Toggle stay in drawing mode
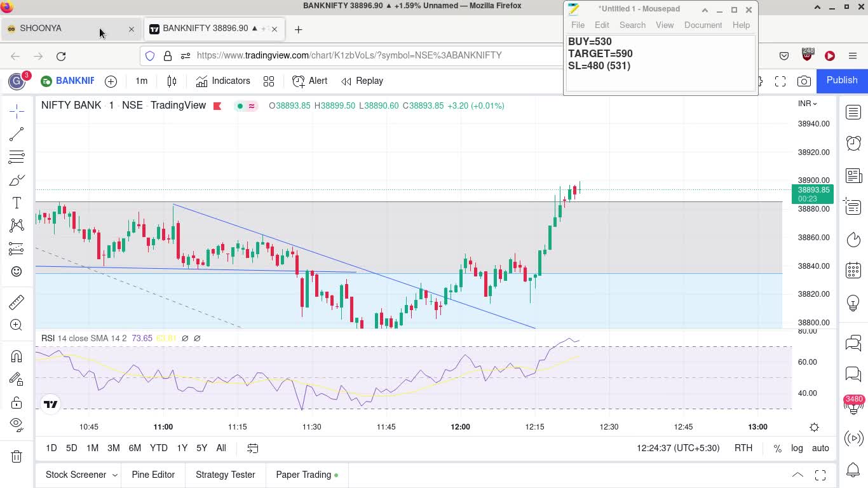Screen dimensions: 868x488 tap(17, 379)
